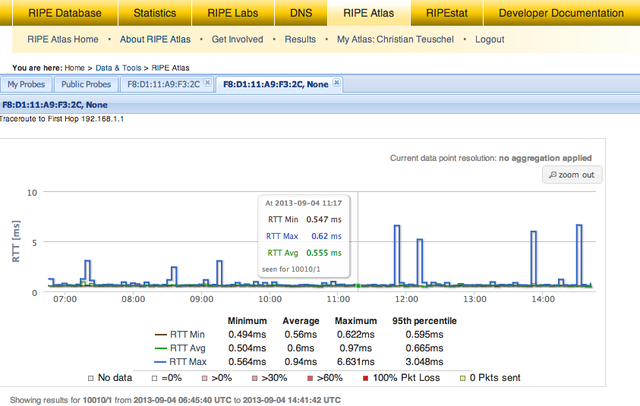Select the F8:D1:11:A9:F3:2C, None tab
Viewport: 640px width, 406px height.
pyautogui.click(x=276, y=84)
